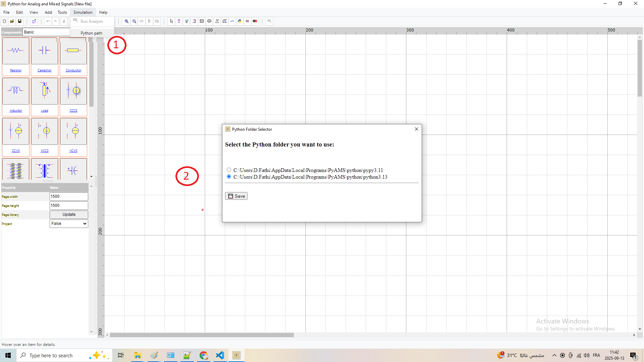The width and height of the screenshot is (644, 362).
Task: Click the Python logo toolbar icon
Action: pyautogui.click(x=240, y=21)
